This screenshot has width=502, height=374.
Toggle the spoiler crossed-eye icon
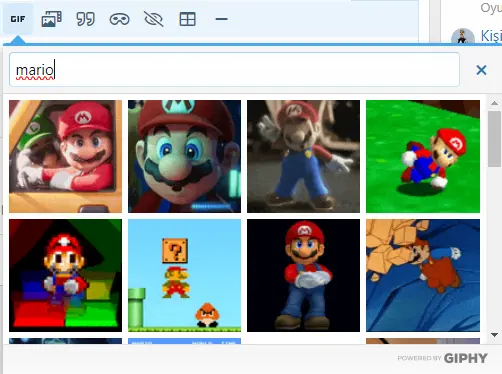[154, 19]
